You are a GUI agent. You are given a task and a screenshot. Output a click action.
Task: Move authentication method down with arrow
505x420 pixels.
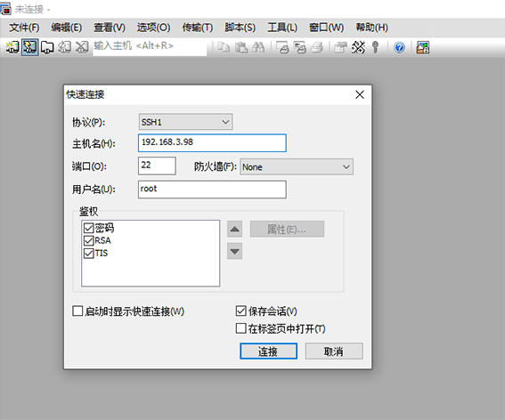[x=234, y=251]
